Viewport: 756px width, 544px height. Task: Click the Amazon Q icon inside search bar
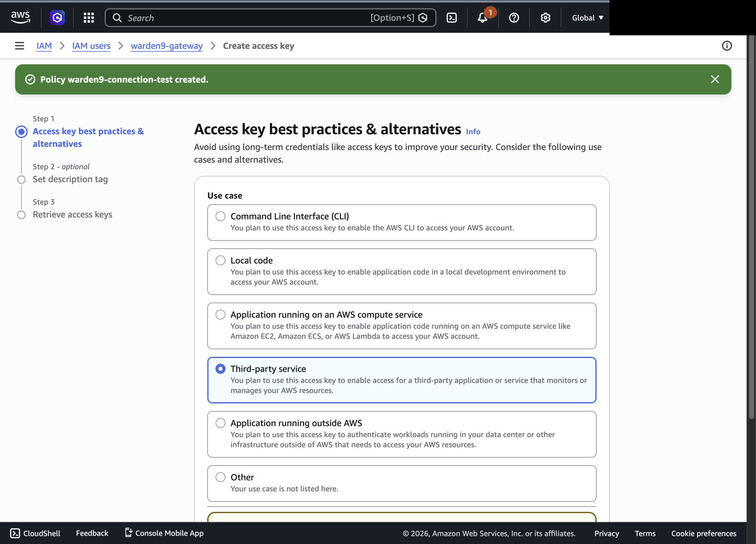point(423,18)
